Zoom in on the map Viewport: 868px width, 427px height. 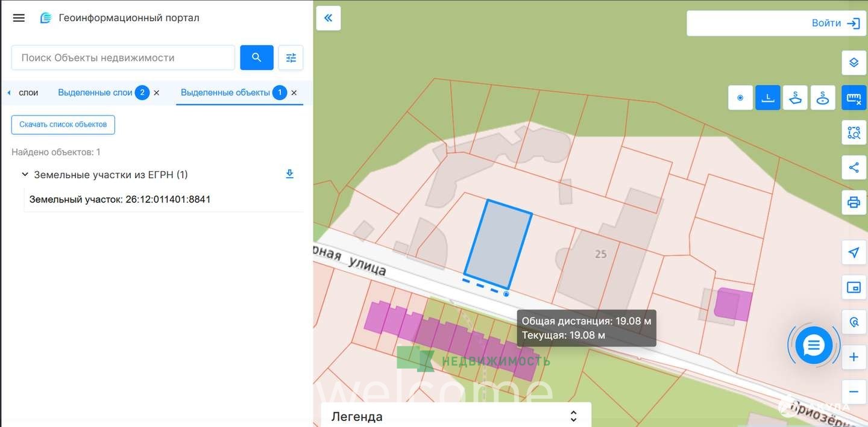(x=854, y=357)
